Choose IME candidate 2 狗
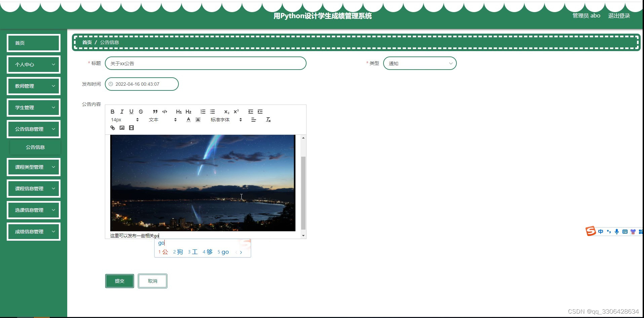Screen dimensions: 644x318 tap(178, 252)
